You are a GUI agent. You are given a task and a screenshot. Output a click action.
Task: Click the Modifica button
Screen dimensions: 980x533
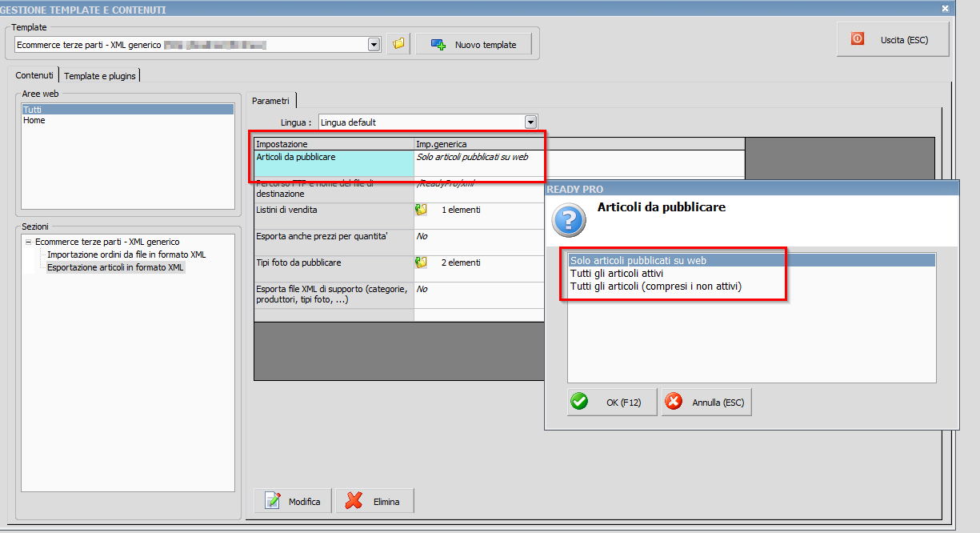294,502
